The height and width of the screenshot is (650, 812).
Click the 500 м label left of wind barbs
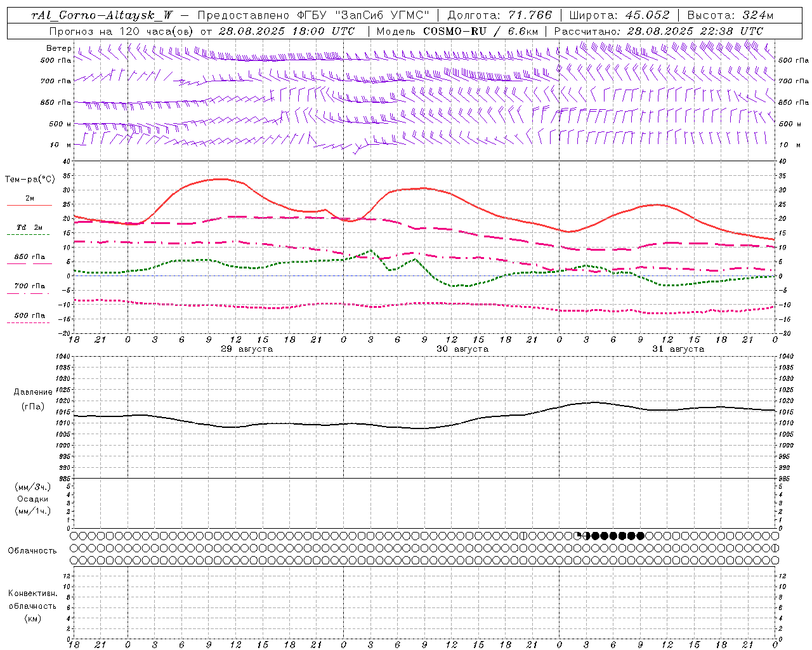tap(59, 124)
